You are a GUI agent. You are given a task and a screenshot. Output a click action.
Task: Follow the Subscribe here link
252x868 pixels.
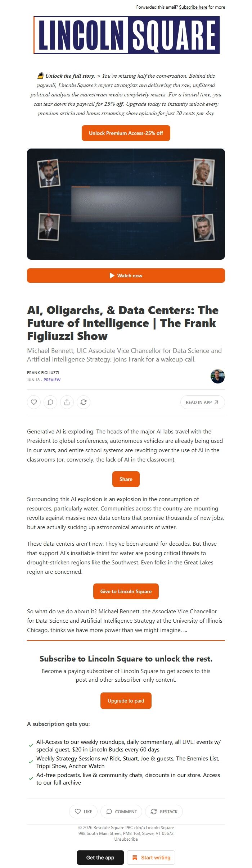(x=193, y=7)
